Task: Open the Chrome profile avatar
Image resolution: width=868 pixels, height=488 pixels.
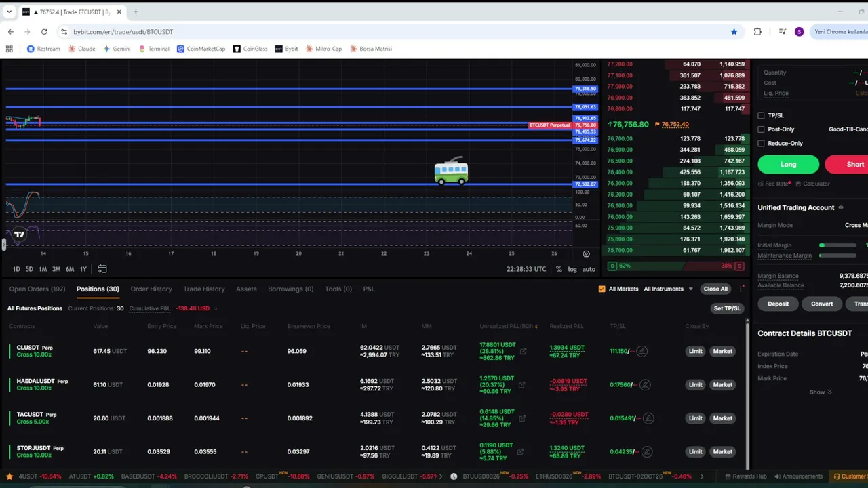Action: 799,32
